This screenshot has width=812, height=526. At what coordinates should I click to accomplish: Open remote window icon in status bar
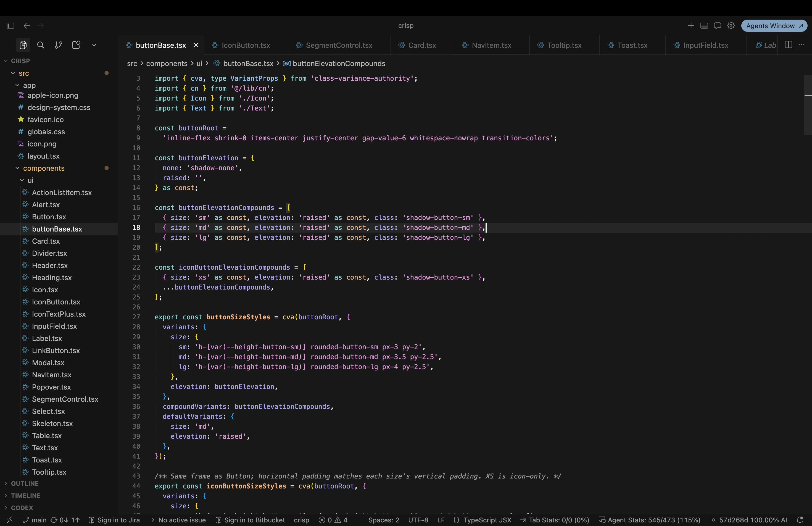(9, 520)
